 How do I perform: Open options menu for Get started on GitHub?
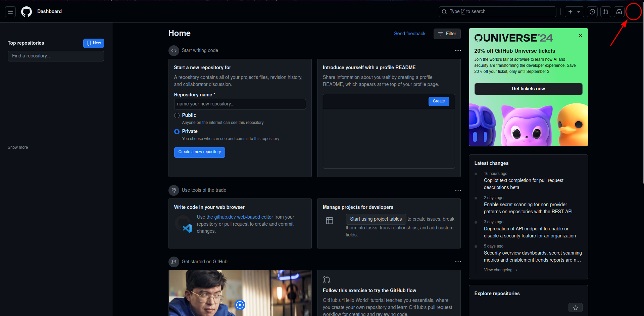click(458, 262)
